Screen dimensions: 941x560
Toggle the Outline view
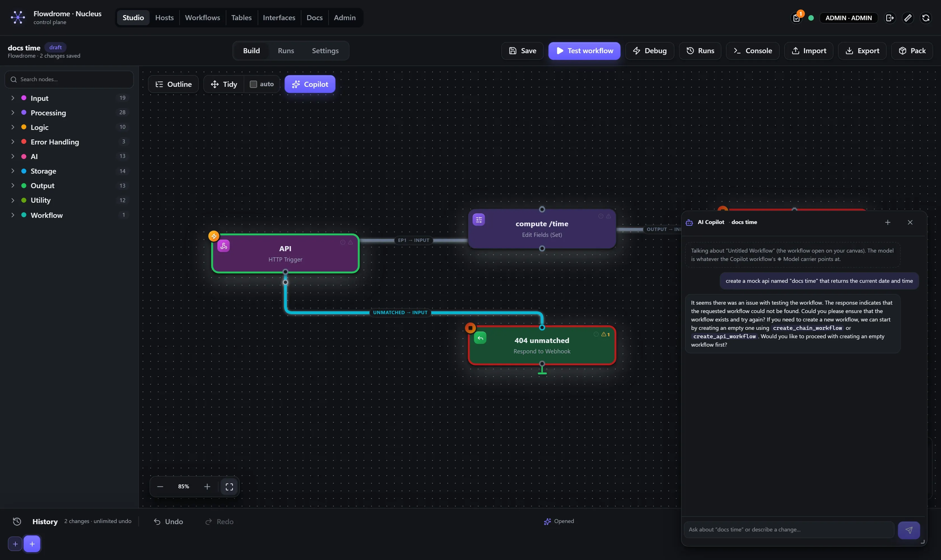[174, 84]
